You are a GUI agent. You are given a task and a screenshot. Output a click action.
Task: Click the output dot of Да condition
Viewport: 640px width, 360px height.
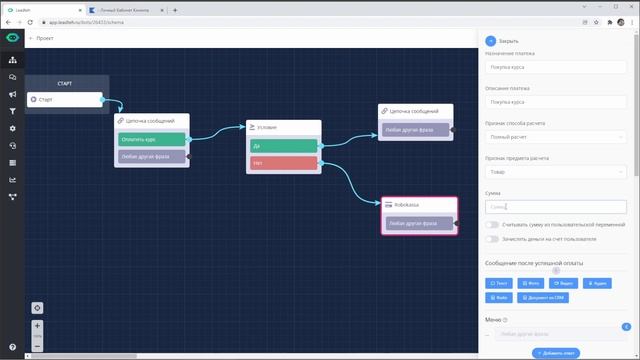[x=321, y=146]
